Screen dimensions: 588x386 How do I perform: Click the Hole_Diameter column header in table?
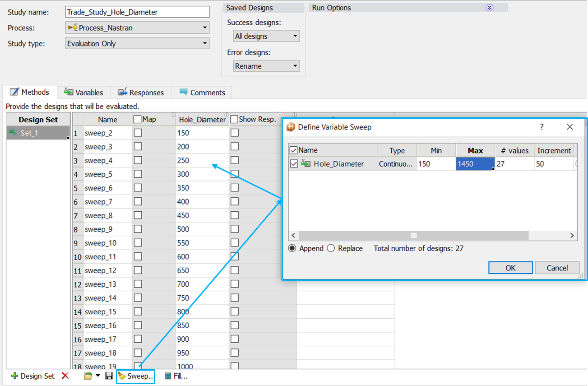202,120
